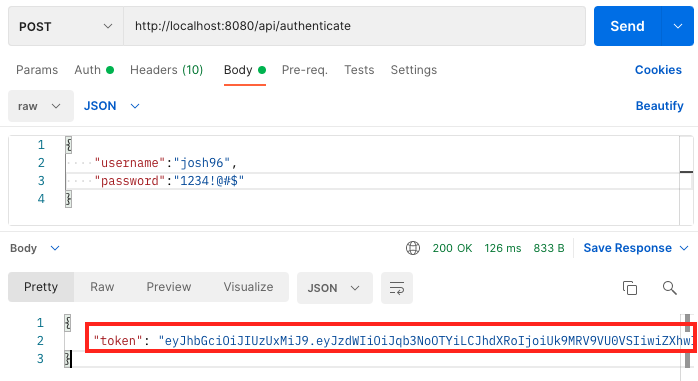The height and width of the screenshot is (381, 698).
Task: Open the Cookies link
Action: (658, 70)
